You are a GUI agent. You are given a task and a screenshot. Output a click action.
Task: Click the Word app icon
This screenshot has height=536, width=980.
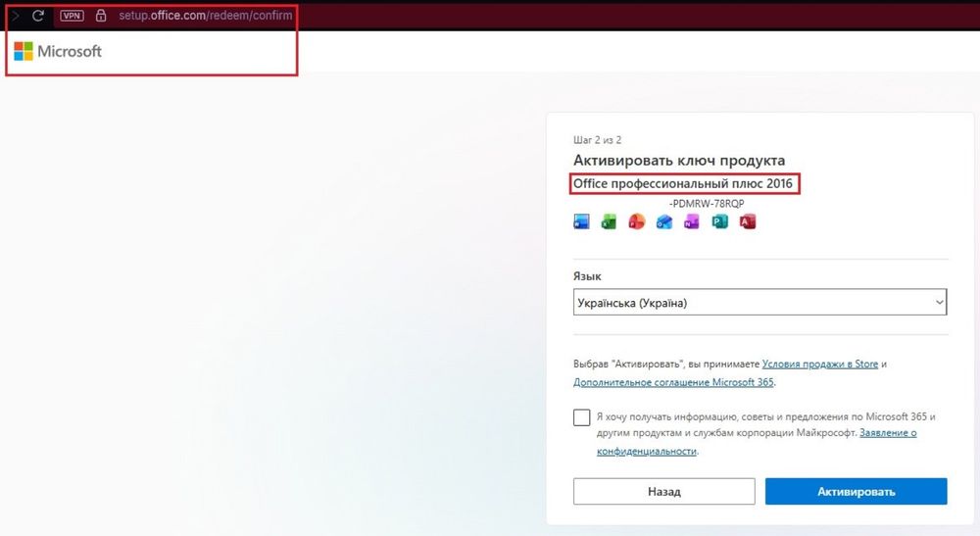(581, 221)
